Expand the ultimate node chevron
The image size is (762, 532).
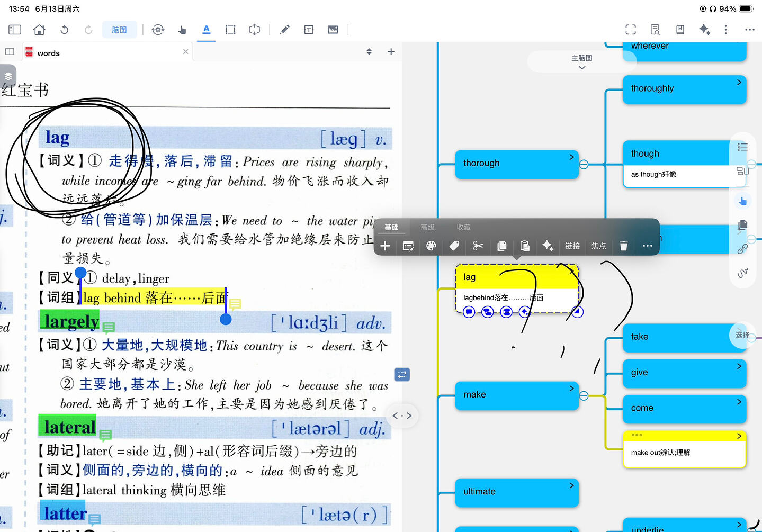tap(571, 485)
